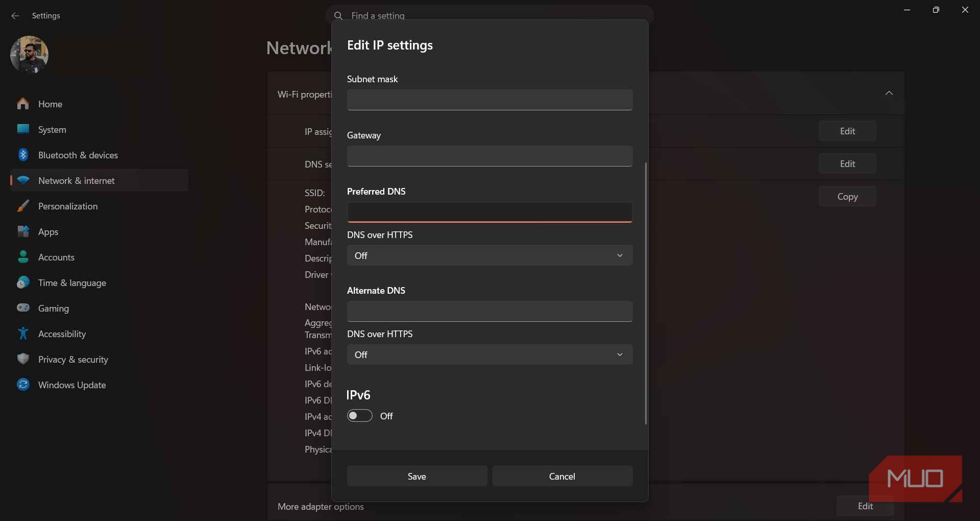Click into the Alternate DNS field
Screen dimensions: 980x521
click(490, 311)
